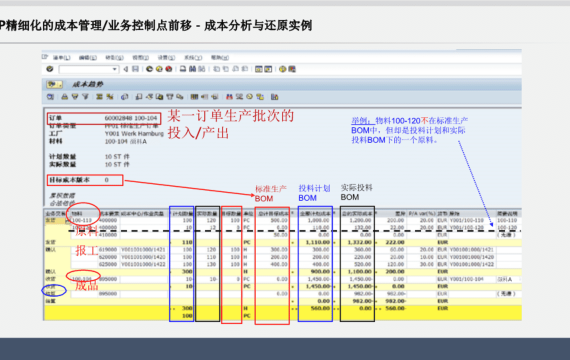Click the red binoculars icon in ALV toolbar
570x360 pixels.
229,97
